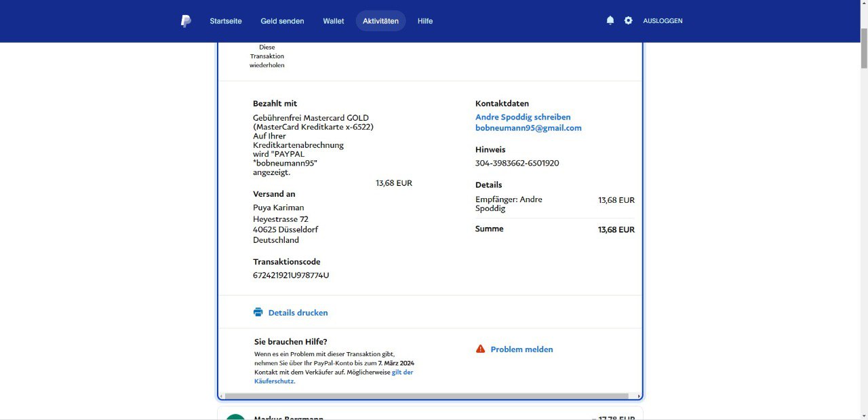Click the red warning triangle icon
The height and width of the screenshot is (420, 868).
(481, 349)
